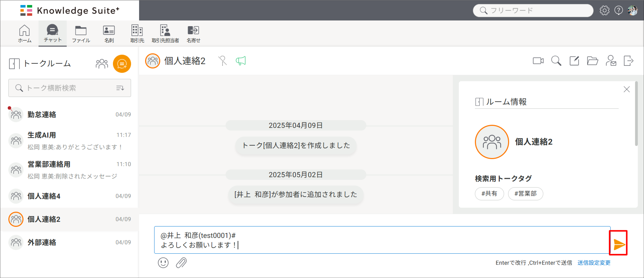Select the 個人連絡4 talk room
Screen dimensions: 644x278
pos(70,196)
